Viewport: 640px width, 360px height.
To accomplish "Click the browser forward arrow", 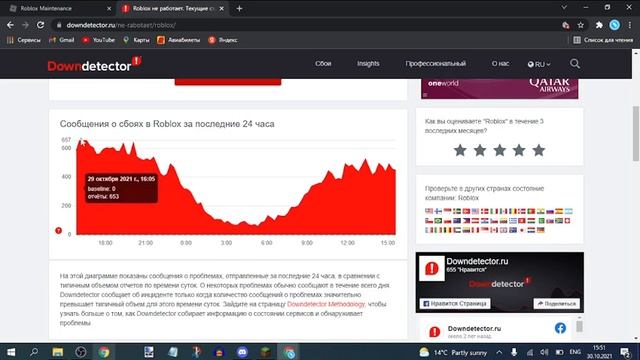I will 25,25.
